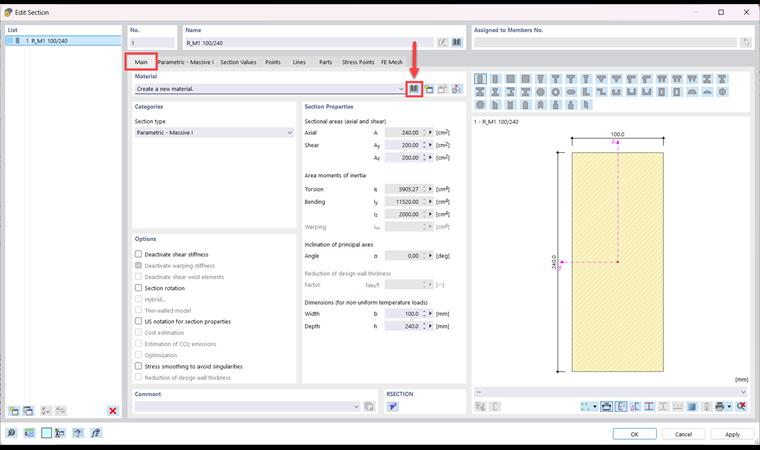Select the first T-section shape icon
Screen dimensions: 760x450
click(x=555, y=79)
